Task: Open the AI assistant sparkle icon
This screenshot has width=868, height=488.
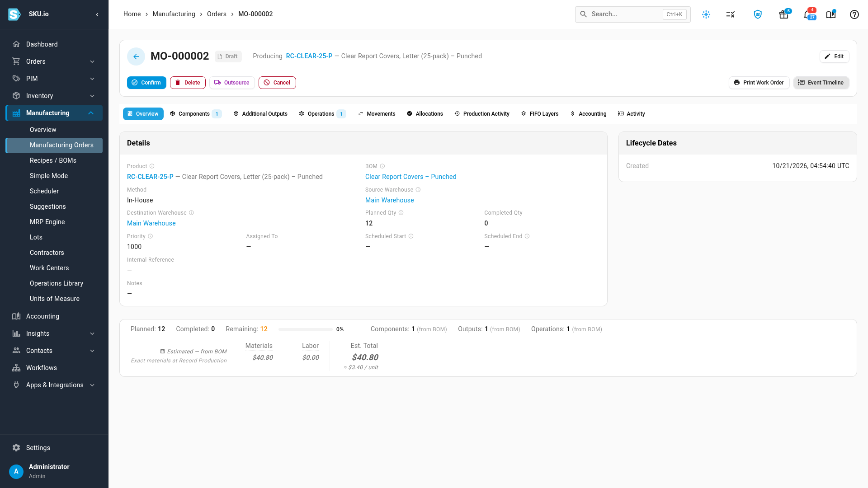Action: click(706, 14)
